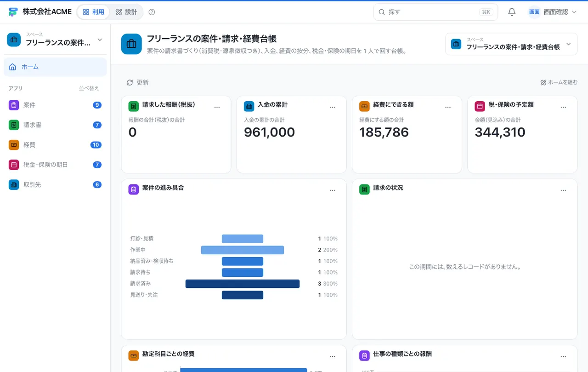
Task: Click the briefcase icon beside the page title
Action: pos(131,44)
